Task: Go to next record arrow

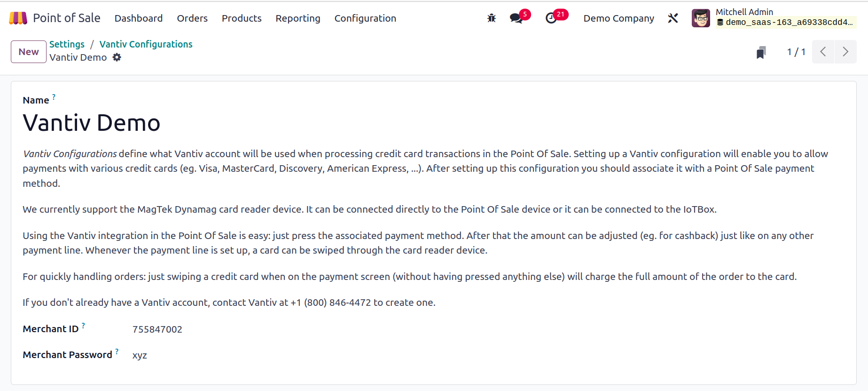Action: (845, 52)
